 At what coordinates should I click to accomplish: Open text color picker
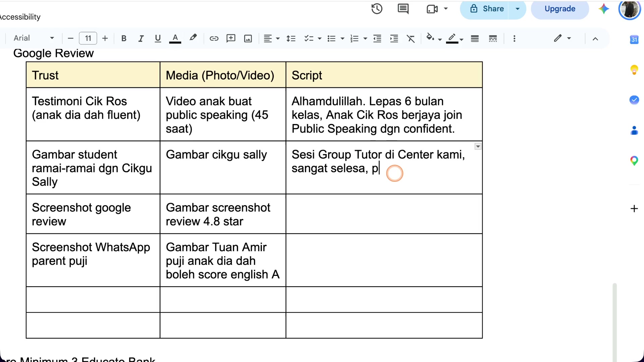[175, 39]
